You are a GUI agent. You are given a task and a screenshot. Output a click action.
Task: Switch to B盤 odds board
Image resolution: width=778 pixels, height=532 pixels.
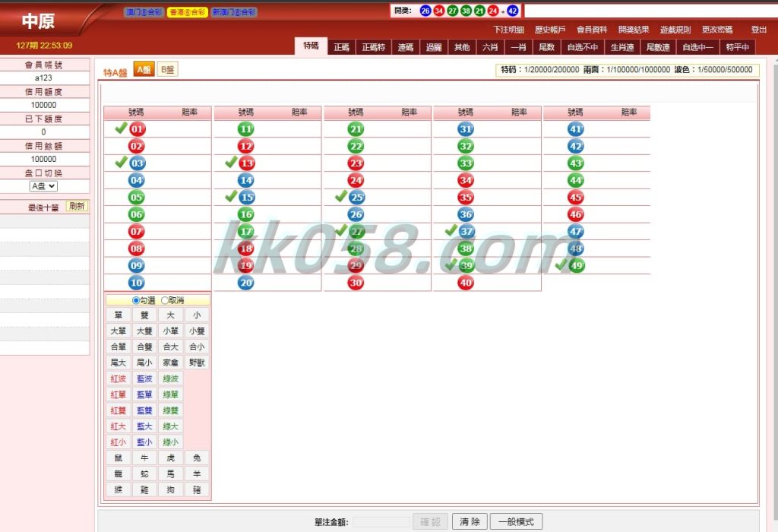(x=168, y=70)
